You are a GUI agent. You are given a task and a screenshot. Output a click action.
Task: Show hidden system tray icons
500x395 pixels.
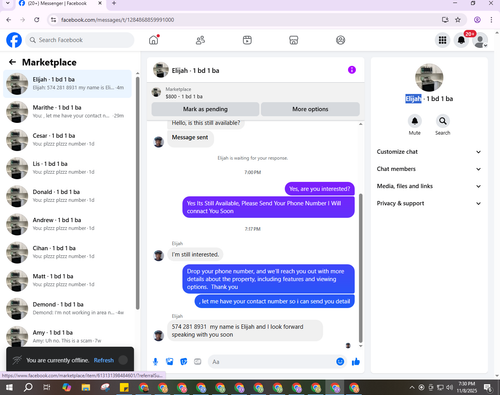tap(412, 387)
